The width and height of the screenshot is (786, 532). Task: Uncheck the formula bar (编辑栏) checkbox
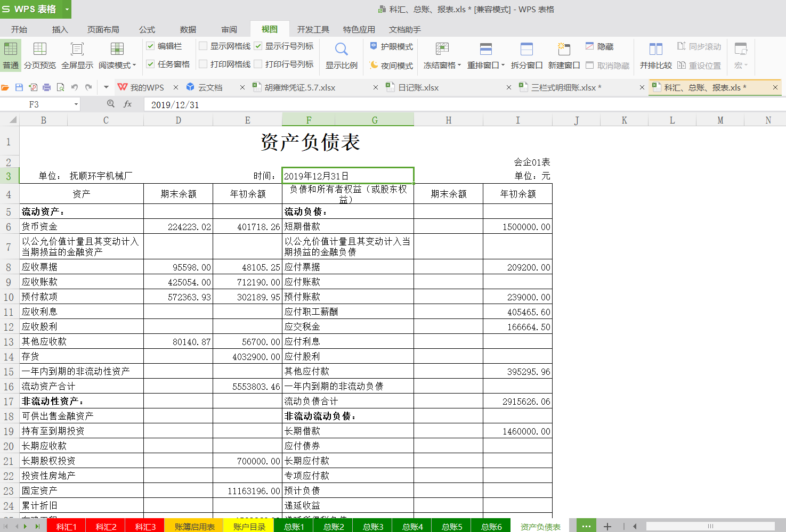click(x=151, y=46)
